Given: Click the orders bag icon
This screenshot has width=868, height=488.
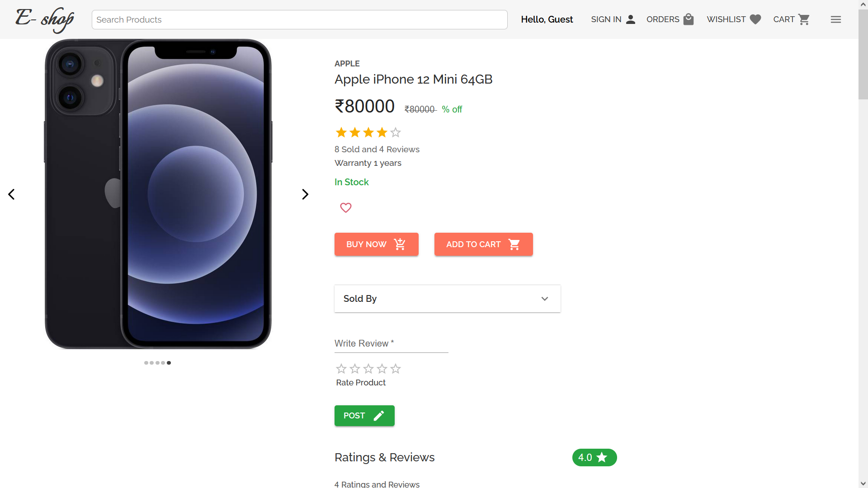Looking at the screenshot, I should click(689, 19).
